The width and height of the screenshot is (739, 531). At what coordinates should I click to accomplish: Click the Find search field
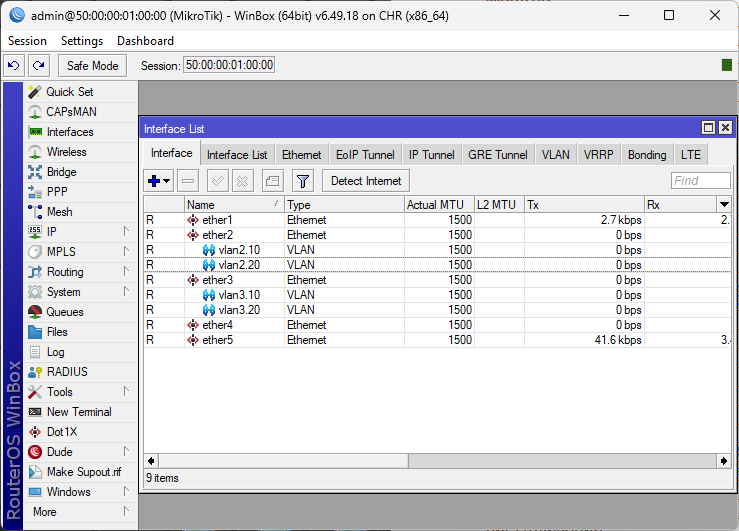pyautogui.click(x=700, y=181)
